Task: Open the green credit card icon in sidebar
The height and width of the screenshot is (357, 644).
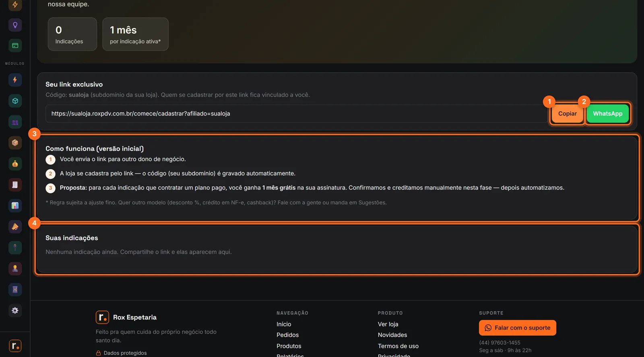Action: pyautogui.click(x=15, y=45)
